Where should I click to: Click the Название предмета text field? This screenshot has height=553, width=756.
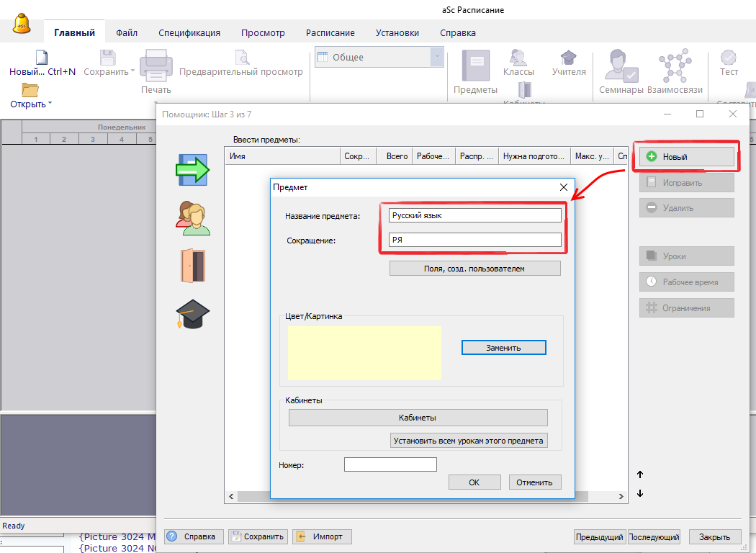(x=474, y=215)
